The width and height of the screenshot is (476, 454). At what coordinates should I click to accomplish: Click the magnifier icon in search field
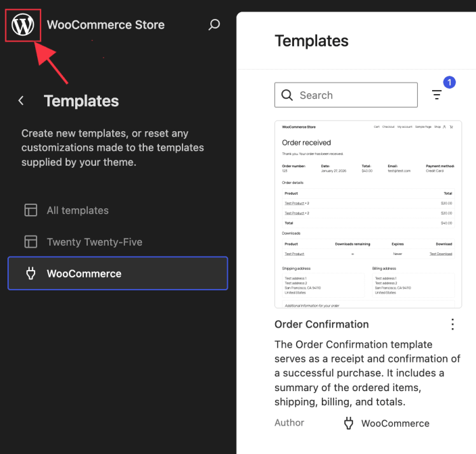click(x=287, y=95)
